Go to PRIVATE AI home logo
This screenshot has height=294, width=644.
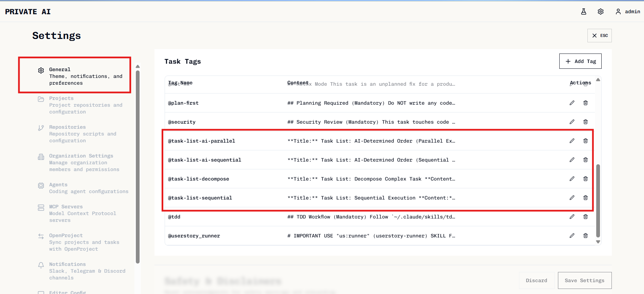point(28,12)
